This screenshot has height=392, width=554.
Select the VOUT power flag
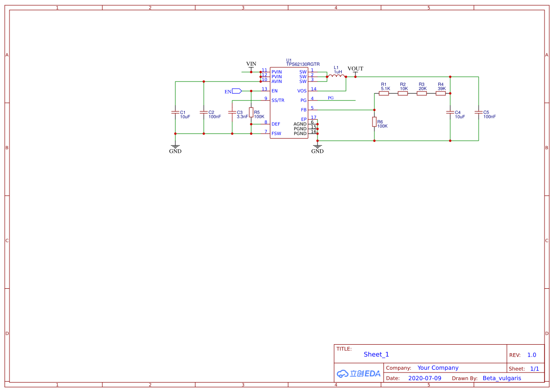(x=355, y=71)
